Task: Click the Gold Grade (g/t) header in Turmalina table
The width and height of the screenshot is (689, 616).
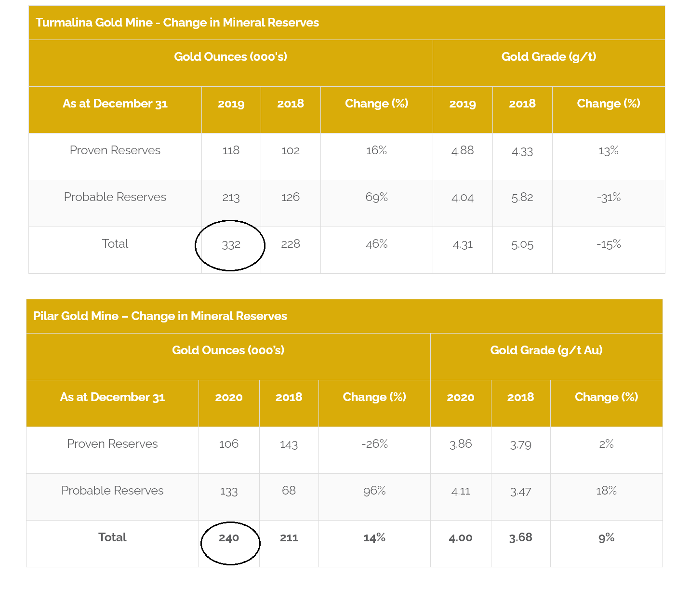Action: click(548, 57)
